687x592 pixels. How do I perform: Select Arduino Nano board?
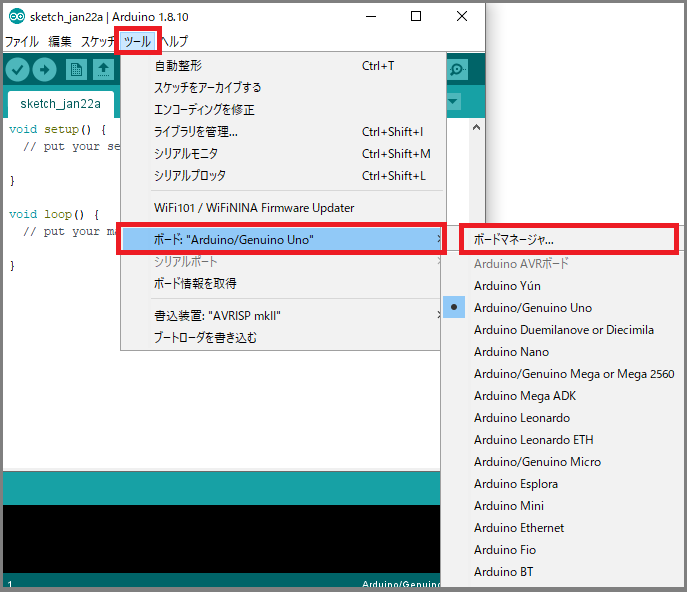(x=563, y=352)
